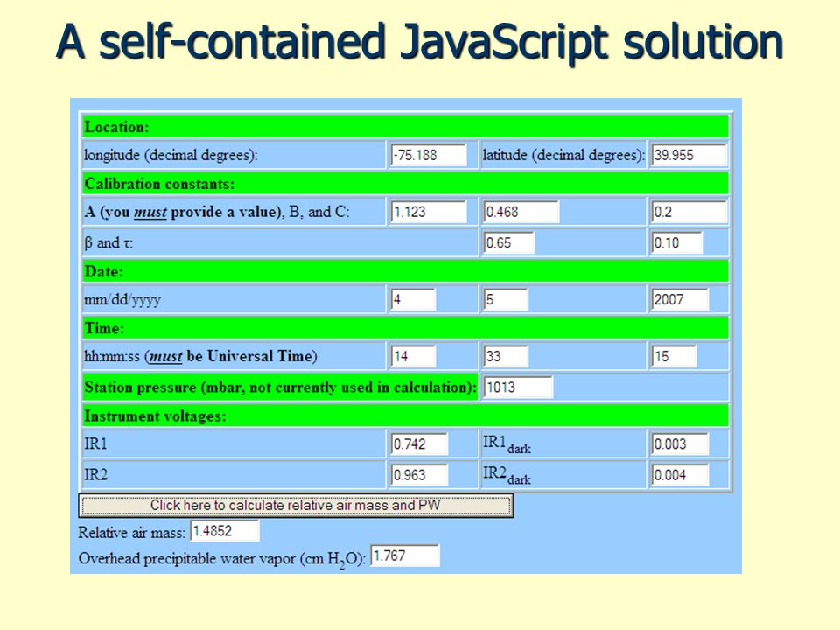Click the IR1 voltage field (0.742)

pyautogui.click(x=419, y=444)
